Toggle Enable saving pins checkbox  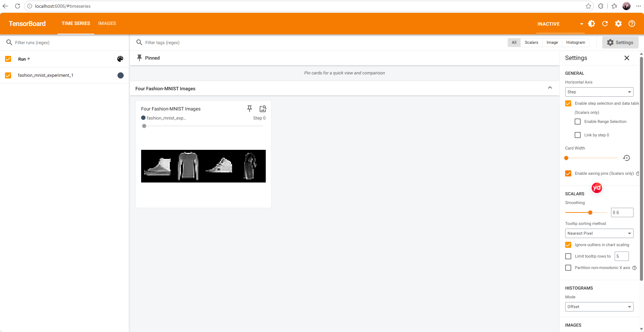point(568,173)
